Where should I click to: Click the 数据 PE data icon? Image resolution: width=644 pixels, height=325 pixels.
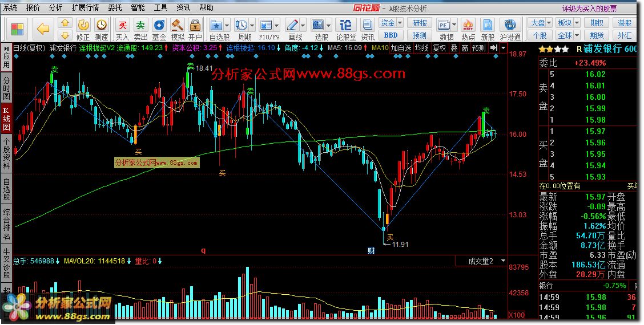pyautogui.click(x=444, y=26)
